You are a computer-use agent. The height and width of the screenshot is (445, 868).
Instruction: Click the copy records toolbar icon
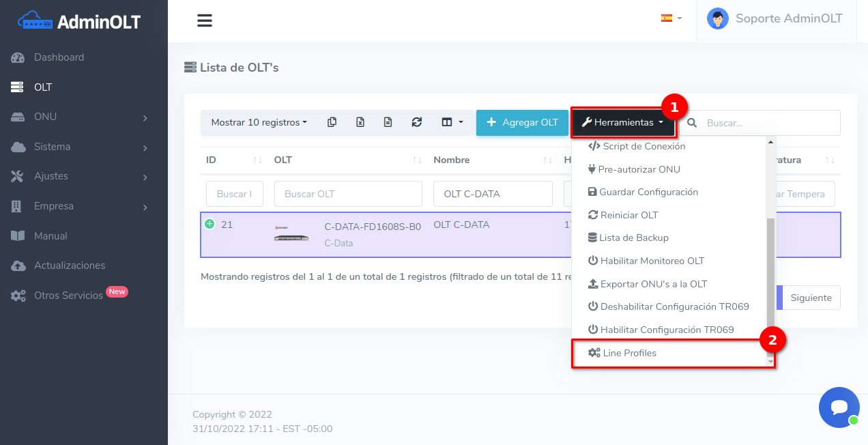[x=332, y=123]
